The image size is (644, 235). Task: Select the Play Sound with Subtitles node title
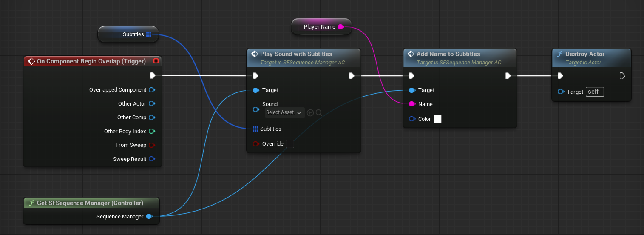(296, 54)
